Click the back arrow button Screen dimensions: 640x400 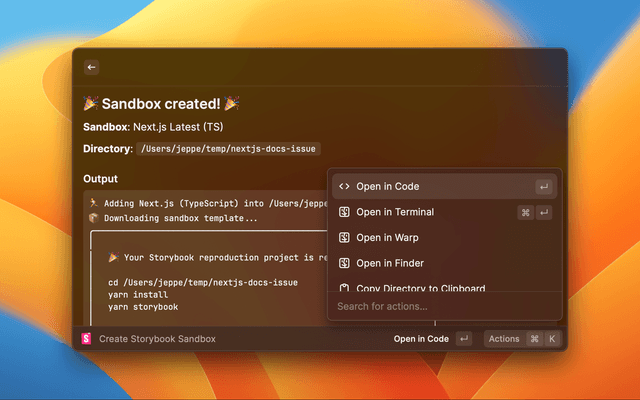91,67
